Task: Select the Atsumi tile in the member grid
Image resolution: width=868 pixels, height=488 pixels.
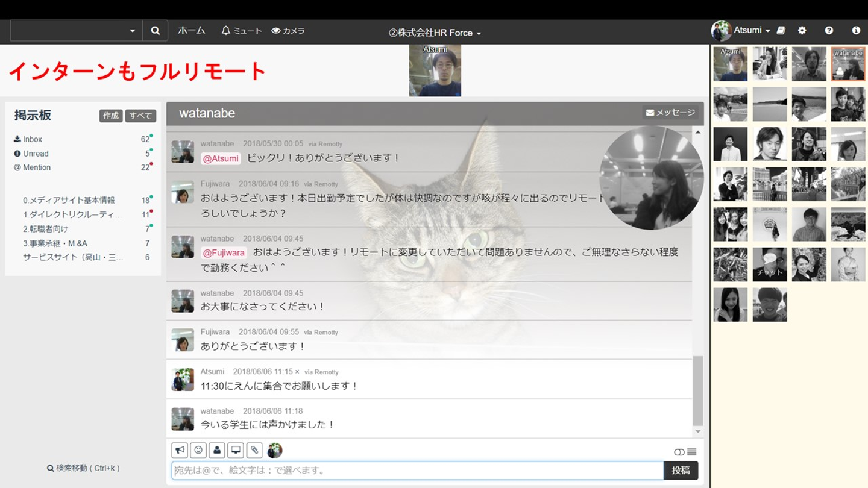Action: pos(731,64)
